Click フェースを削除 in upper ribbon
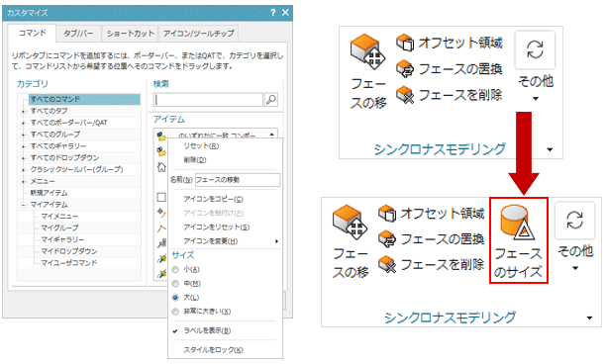 coord(450,95)
